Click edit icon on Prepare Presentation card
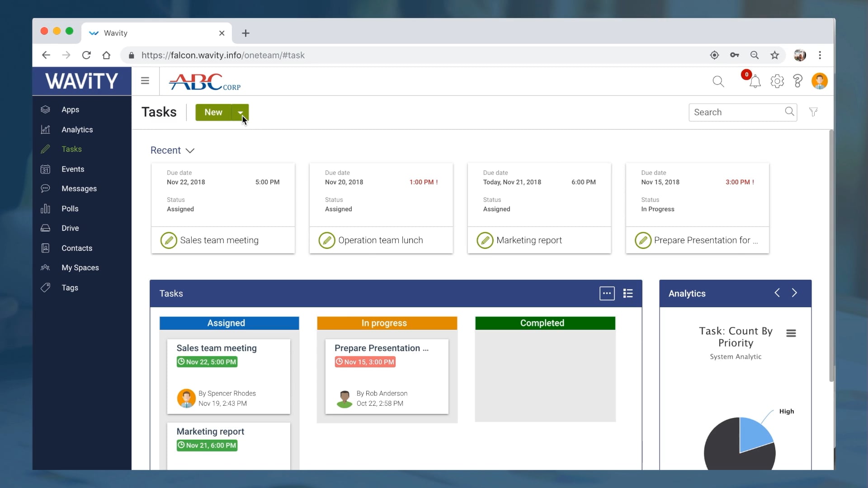This screenshot has width=868, height=488. [643, 240]
